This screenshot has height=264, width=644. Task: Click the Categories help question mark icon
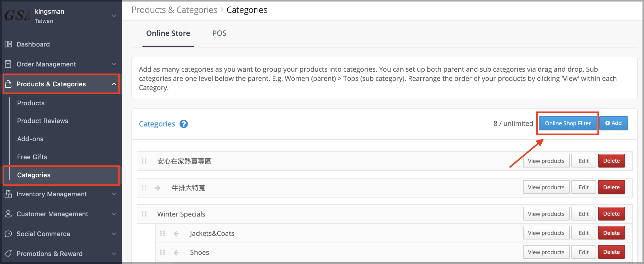coord(184,124)
